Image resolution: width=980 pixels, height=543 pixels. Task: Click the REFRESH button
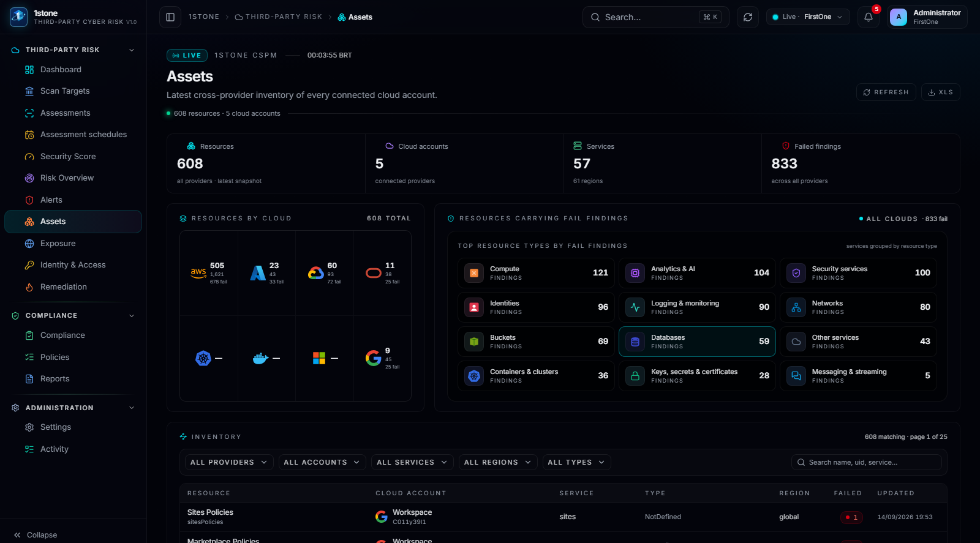click(x=886, y=92)
